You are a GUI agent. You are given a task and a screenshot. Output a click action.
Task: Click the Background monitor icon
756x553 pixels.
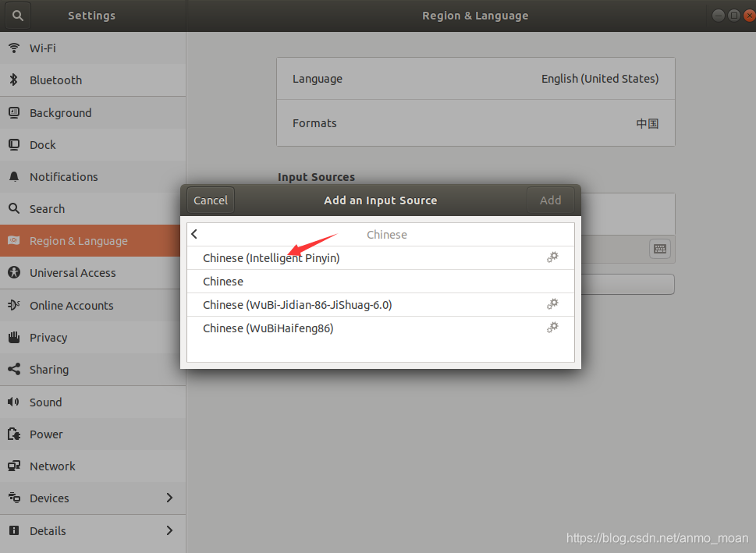point(14,112)
